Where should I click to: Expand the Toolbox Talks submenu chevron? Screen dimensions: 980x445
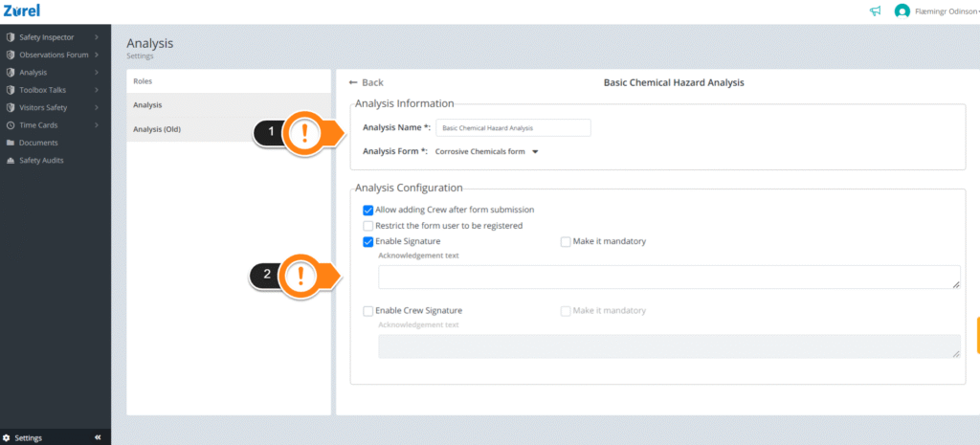97,90
